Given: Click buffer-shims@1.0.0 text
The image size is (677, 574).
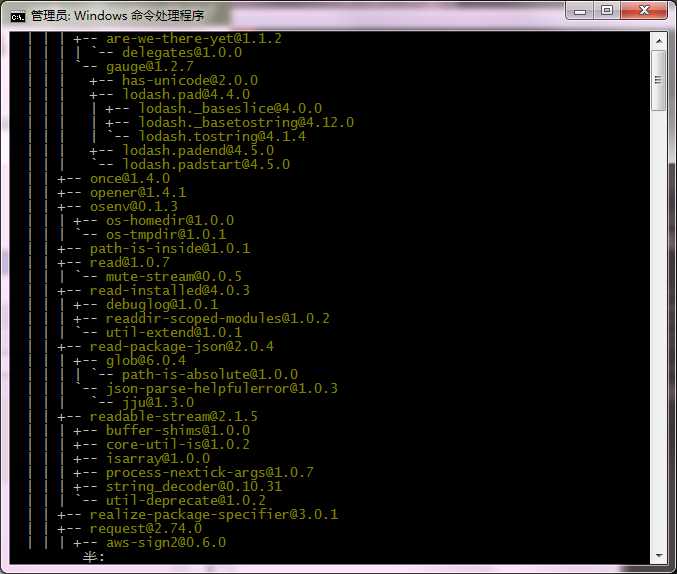Looking at the screenshot, I should (x=178, y=431).
